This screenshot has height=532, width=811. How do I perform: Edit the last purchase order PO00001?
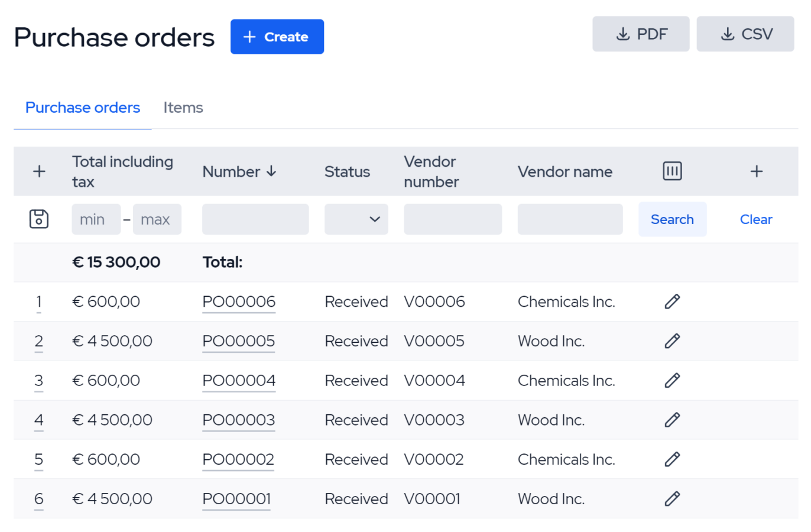click(672, 498)
